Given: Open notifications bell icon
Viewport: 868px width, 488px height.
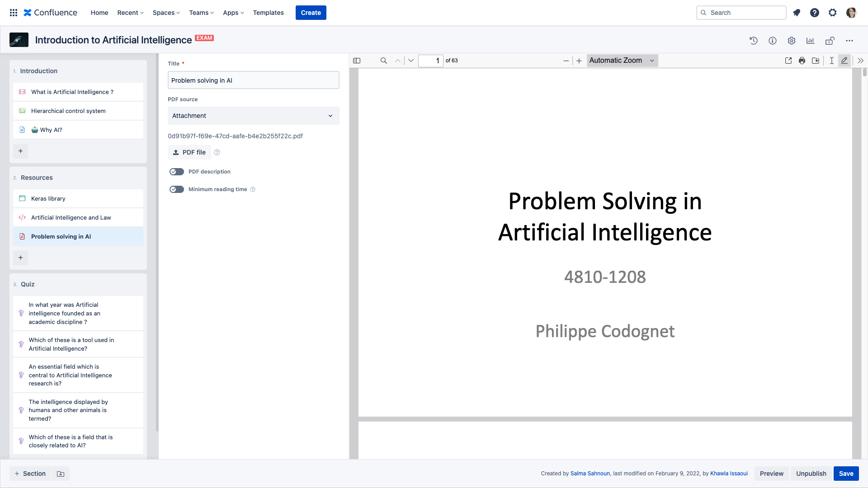Looking at the screenshot, I should 797,13.
